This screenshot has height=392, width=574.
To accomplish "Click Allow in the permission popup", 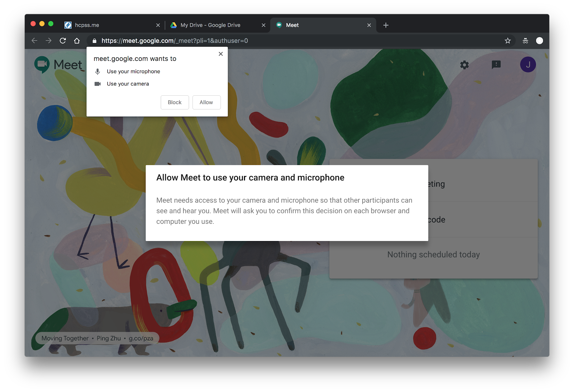I will tap(206, 102).
